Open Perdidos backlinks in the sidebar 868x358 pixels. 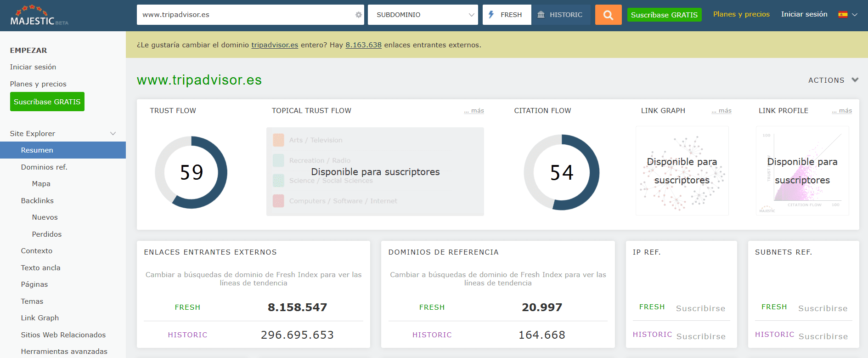(x=47, y=234)
